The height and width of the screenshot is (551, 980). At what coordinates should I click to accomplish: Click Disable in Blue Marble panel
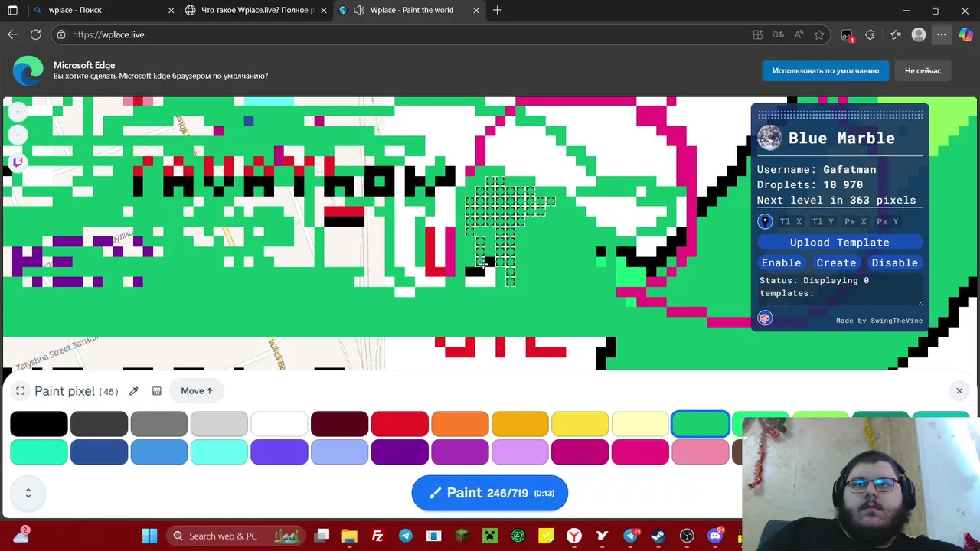click(x=894, y=262)
